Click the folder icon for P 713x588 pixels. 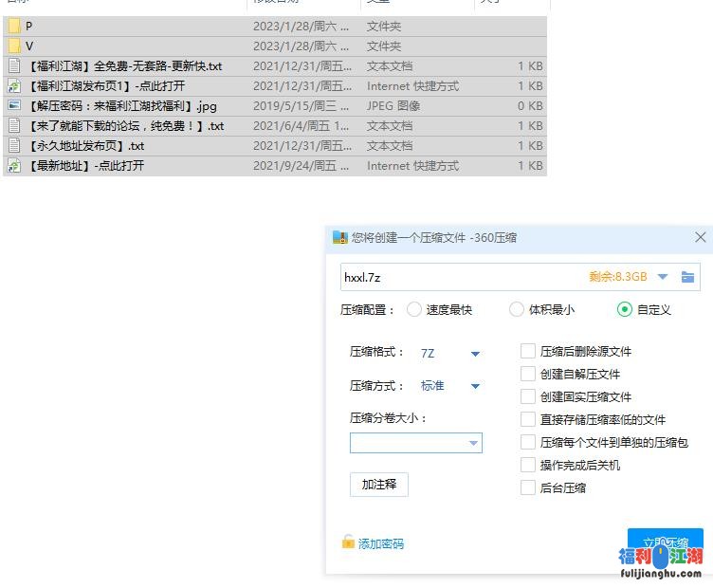(14, 27)
